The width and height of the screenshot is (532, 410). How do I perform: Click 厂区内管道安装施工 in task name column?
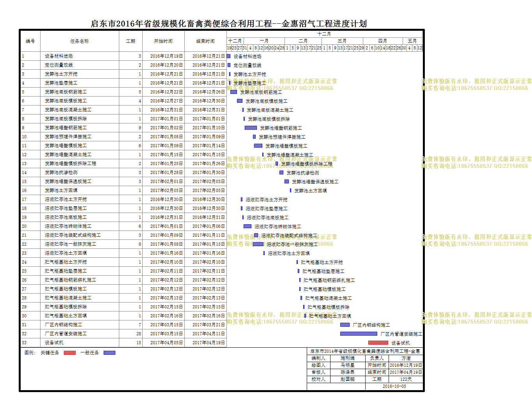point(66,334)
